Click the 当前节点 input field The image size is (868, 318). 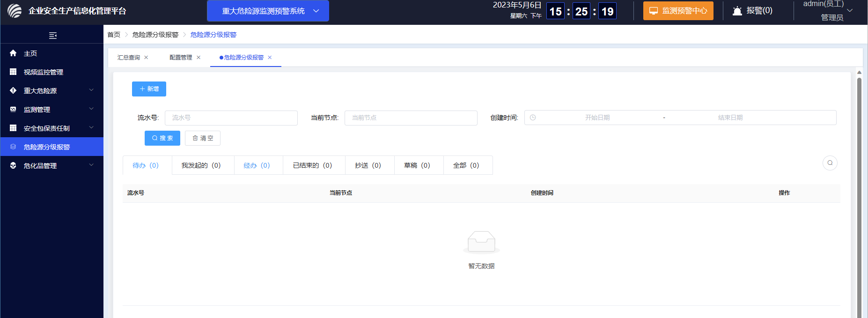click(411, 118)
